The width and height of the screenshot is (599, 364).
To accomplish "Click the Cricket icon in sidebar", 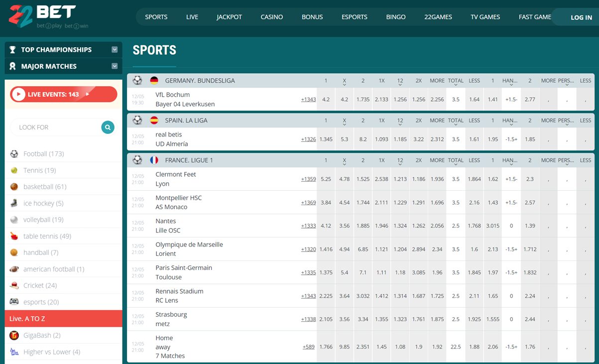I will (14, 285).
